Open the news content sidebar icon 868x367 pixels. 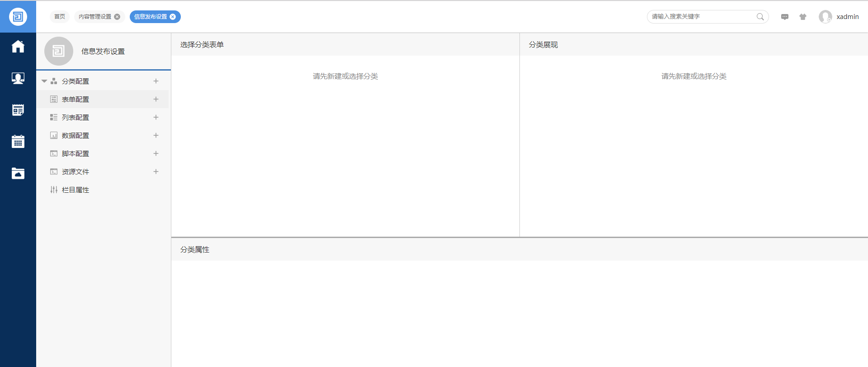tap(18, 110)
